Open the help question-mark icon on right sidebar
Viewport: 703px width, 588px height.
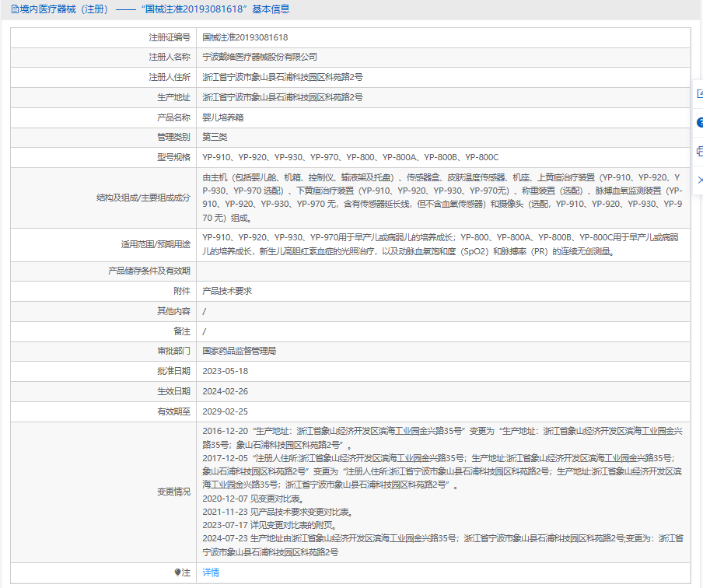click(x=699, y=122)
